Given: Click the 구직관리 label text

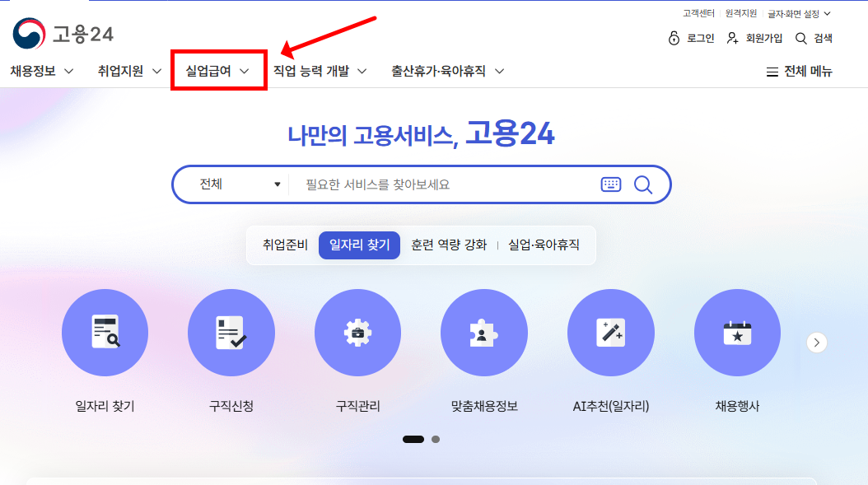Looking at the screenshot, I should click(x=358, y=407).
